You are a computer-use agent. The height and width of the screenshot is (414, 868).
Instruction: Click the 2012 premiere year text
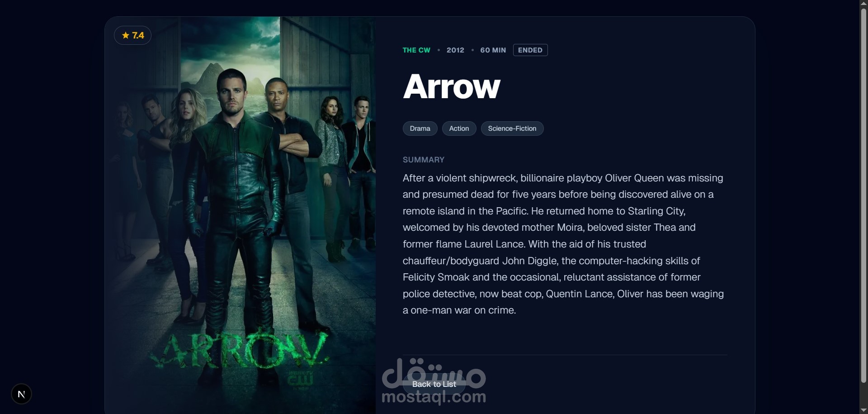pyautogui.click(x=455, y=50)
